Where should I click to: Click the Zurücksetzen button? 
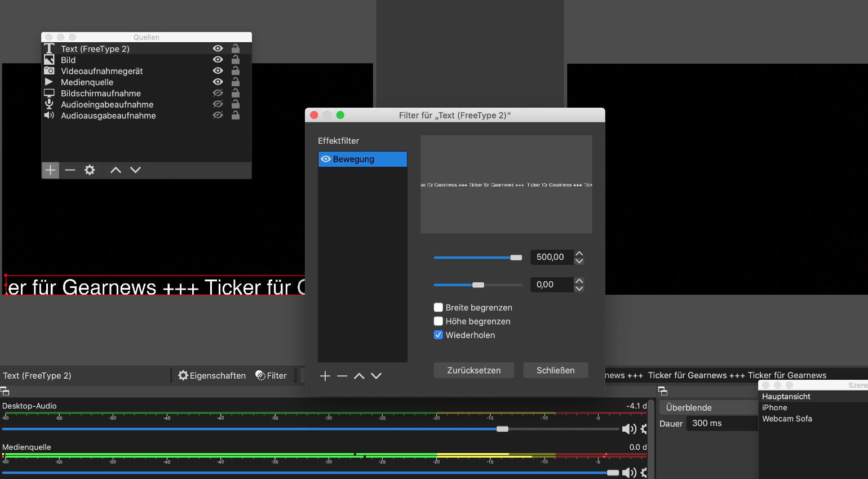point(474,370)
